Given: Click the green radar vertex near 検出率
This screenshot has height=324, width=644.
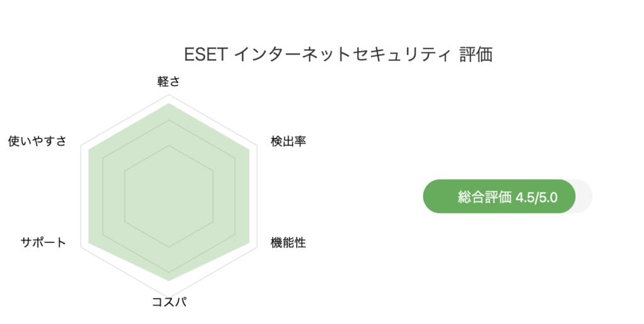Looking at the screenshot, I should tap(249, 150).
